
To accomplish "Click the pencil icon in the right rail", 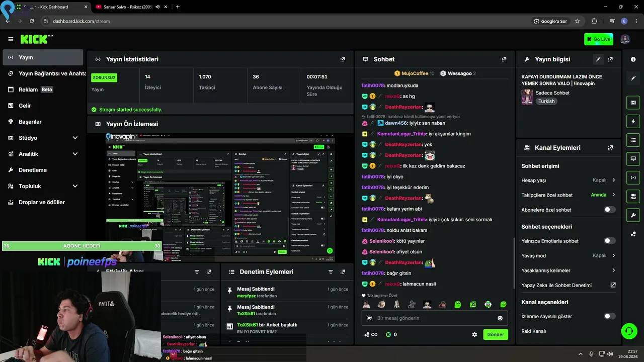I will coord(633,78).
